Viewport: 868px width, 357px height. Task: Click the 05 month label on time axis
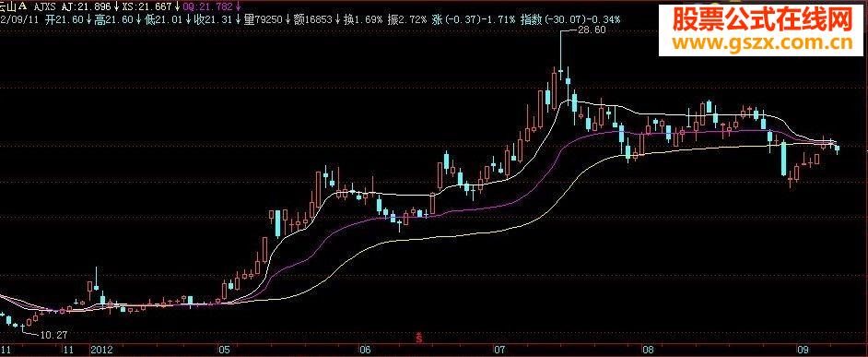(224, 351)
